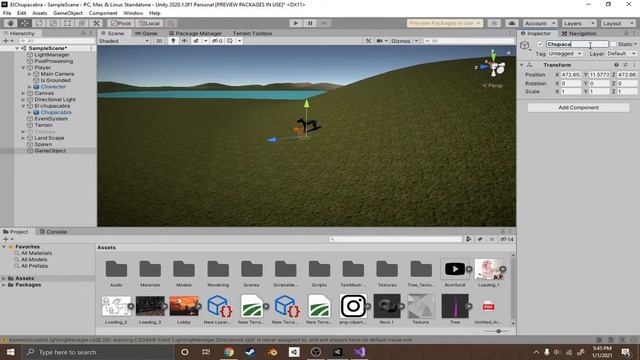Viewport: 640px width, 360px height.
Task: Switch to the Console tab
Action: pyautogui.click(x=53, y=231)
